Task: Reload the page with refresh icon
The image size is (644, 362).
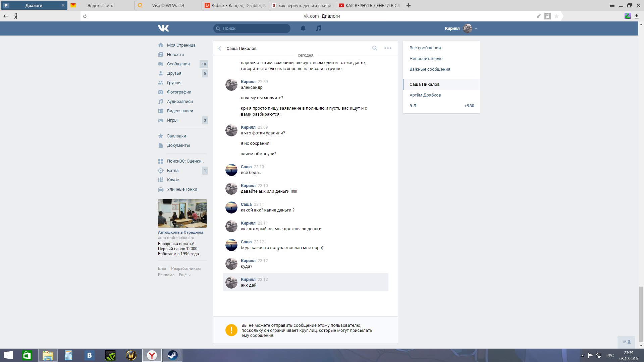Action: [85, 16]
